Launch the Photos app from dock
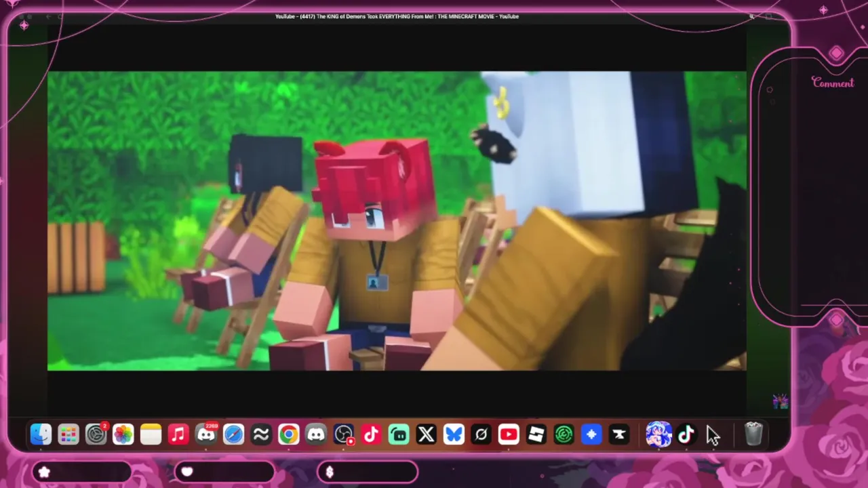This screenshot has height=488, width=868. [x=123, y=434]
